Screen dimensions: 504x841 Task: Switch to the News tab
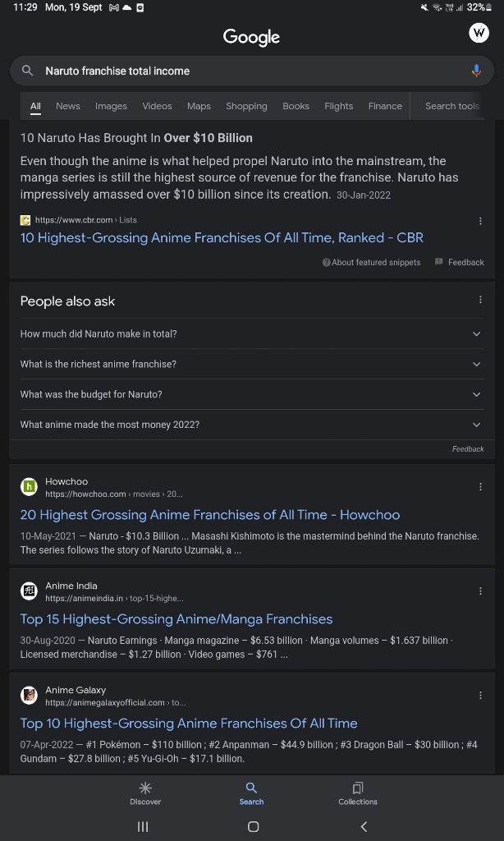tap(68, 106)
